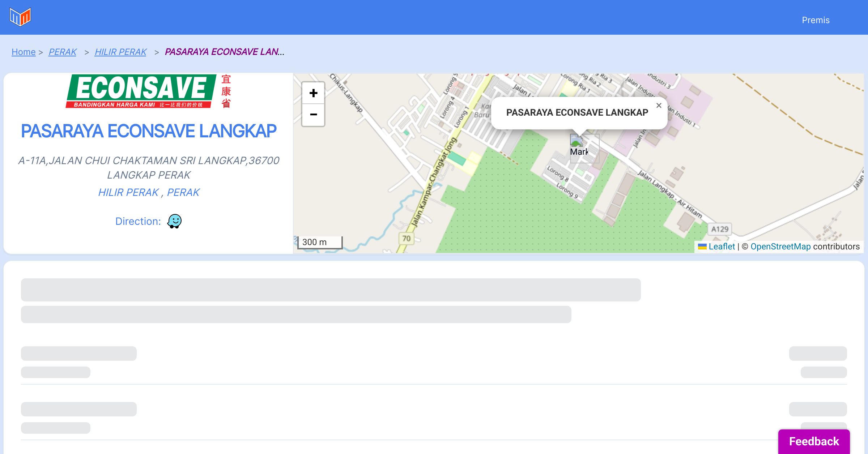Viewport: 868px width, 454px height.
Task: Click PASARAYA ECONSAVE LANGKAP heading
Action: (x=149, y=131)
